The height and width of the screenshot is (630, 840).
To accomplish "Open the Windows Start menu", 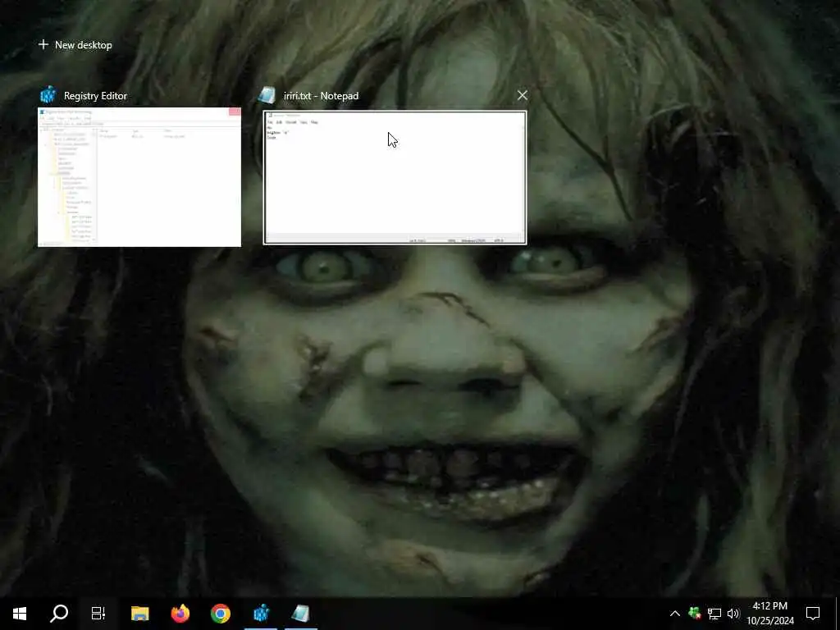I will (x=20, y=614).
